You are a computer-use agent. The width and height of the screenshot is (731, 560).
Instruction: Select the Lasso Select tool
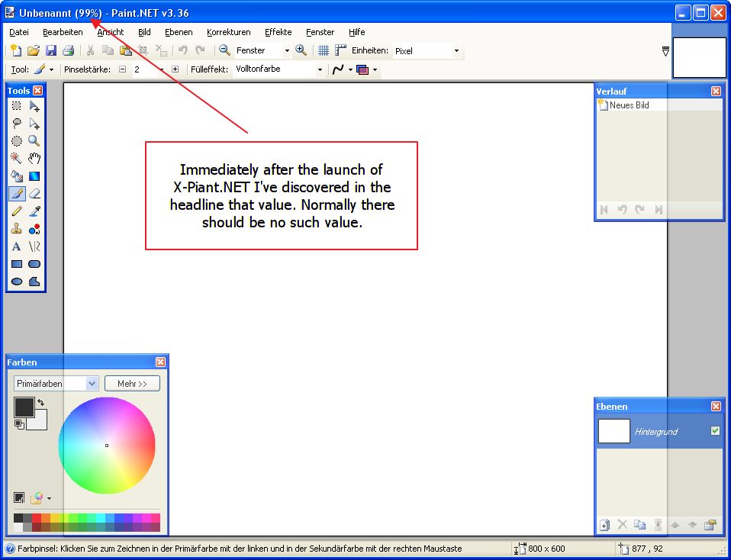(17, 124)
